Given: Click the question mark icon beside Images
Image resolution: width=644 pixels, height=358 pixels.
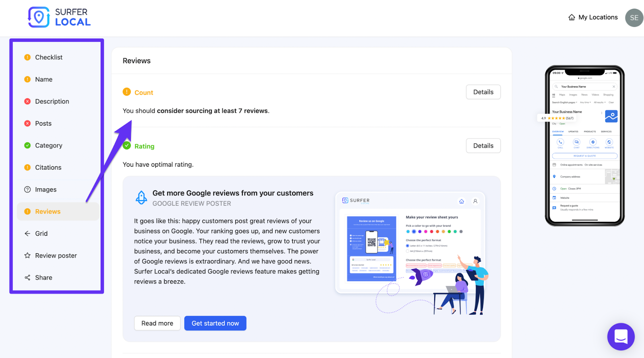Looking at the screenshot, I should click(x=27, y=189).
